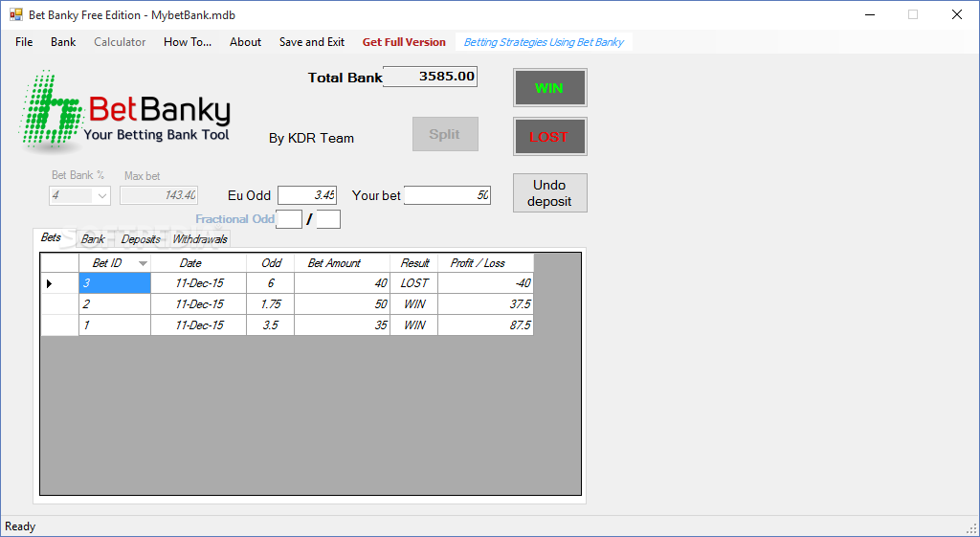This screenshot has width=980, height=537.
Task: Sort by the Result column header
Action: pyautogui.click(x=413, y=263)
